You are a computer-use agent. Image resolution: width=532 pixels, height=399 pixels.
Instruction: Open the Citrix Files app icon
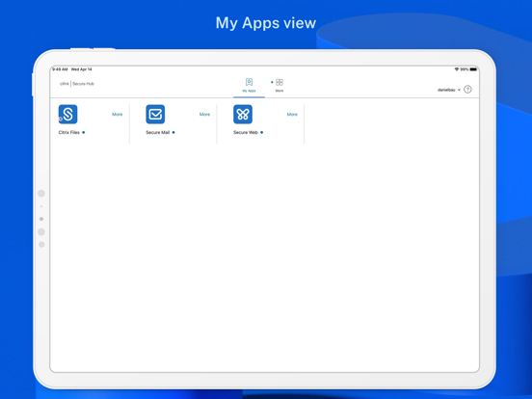(67, 114)
